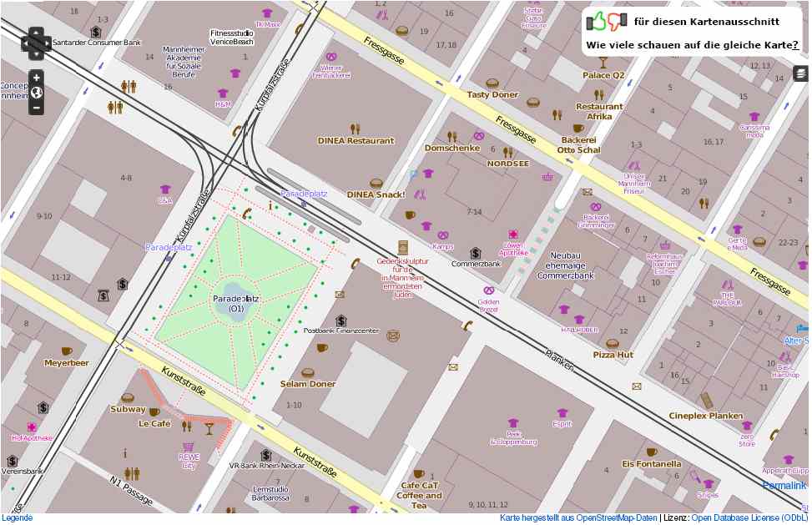Screen dimensions: 812x525
Task: Click the Santander Consumer Bank icon
Action: coord(96,32)
